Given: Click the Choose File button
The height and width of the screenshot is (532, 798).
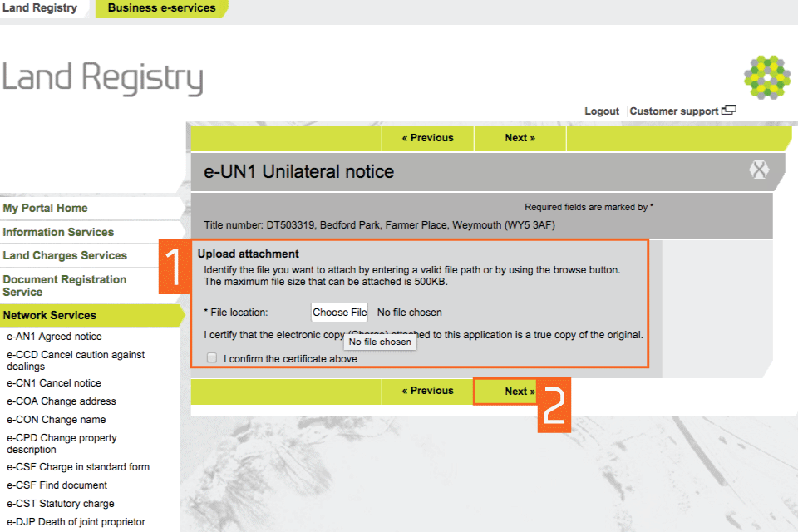Looking at the screenshot, I should (x=339, y=313).
